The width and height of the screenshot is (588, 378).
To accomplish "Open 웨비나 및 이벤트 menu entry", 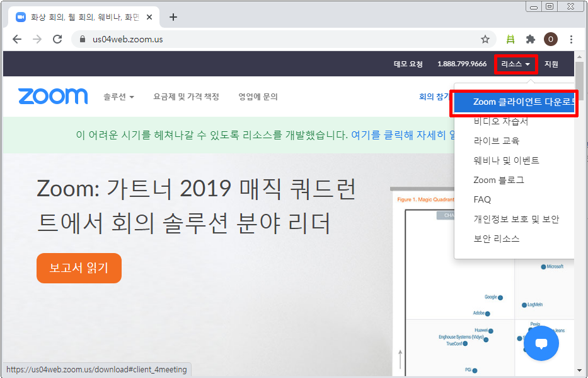I will click(x=506, y=160).
